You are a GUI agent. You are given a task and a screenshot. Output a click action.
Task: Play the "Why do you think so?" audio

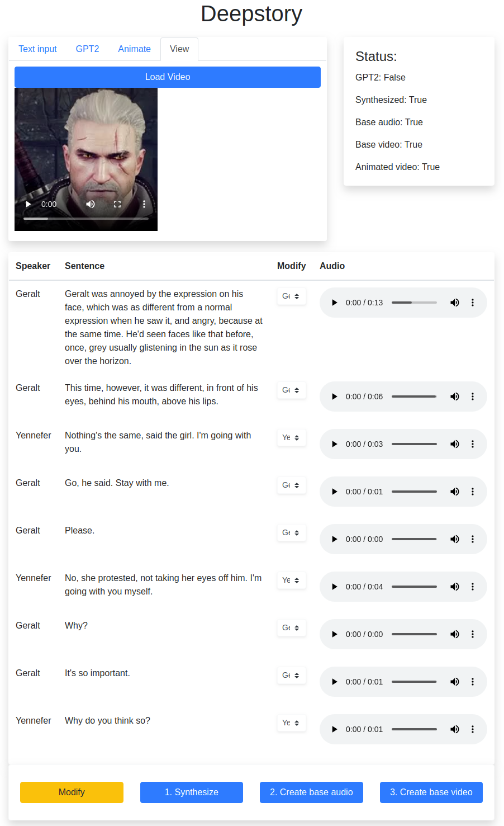(x=335, y=729)
